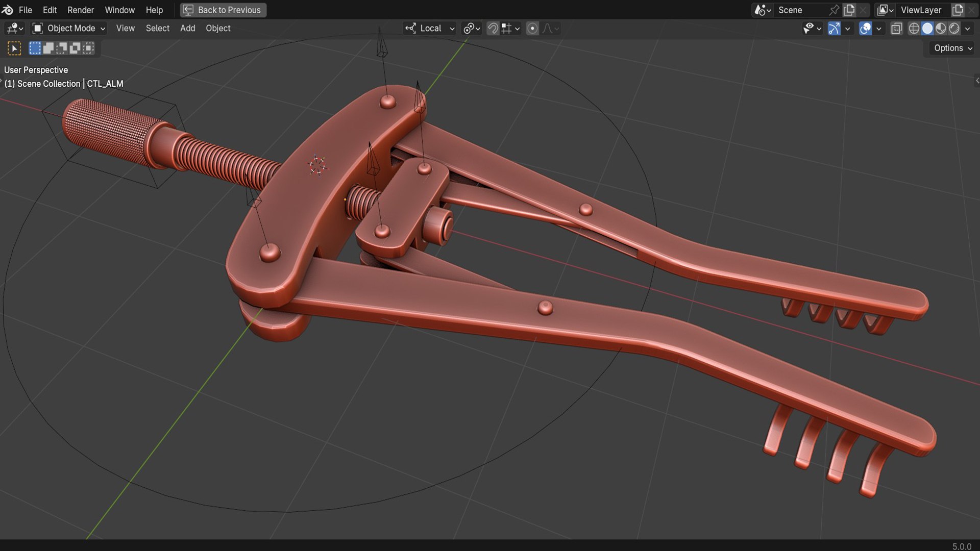Select the Tweak select tool icon
The height and width of the screenshot is (551, 980).
[x=14, y=48]
